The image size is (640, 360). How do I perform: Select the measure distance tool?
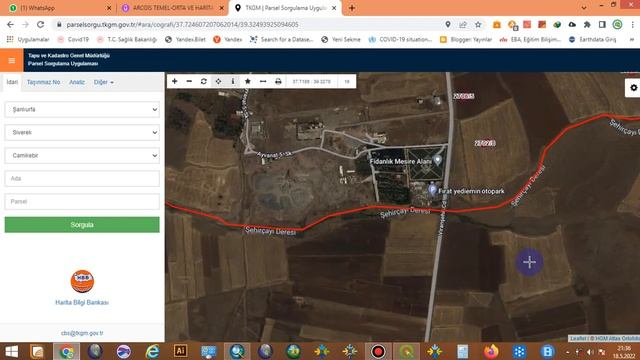(263, 81)
